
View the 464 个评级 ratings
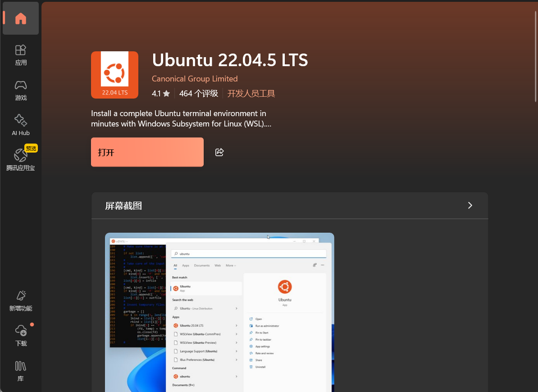[x=199, y=94]
